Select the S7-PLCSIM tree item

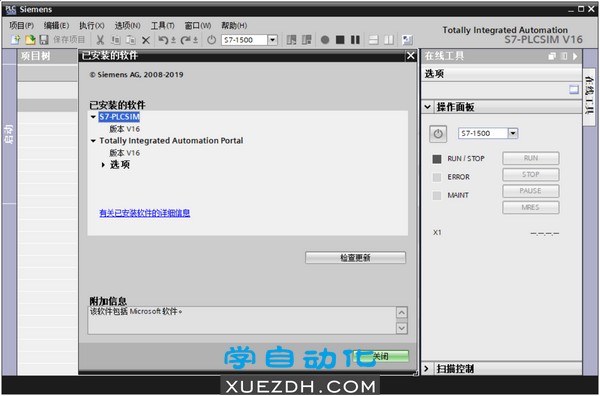(x=119, y=117)
